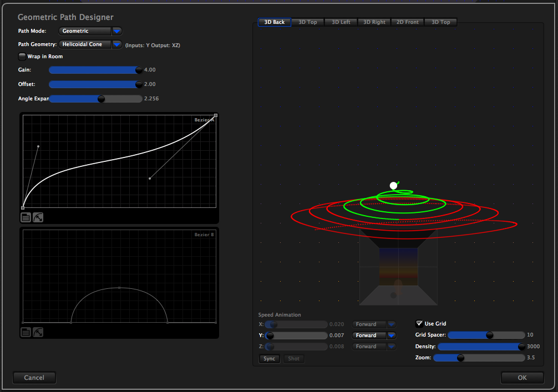Open the preset list icon below Bezier B

pos(26,332)
